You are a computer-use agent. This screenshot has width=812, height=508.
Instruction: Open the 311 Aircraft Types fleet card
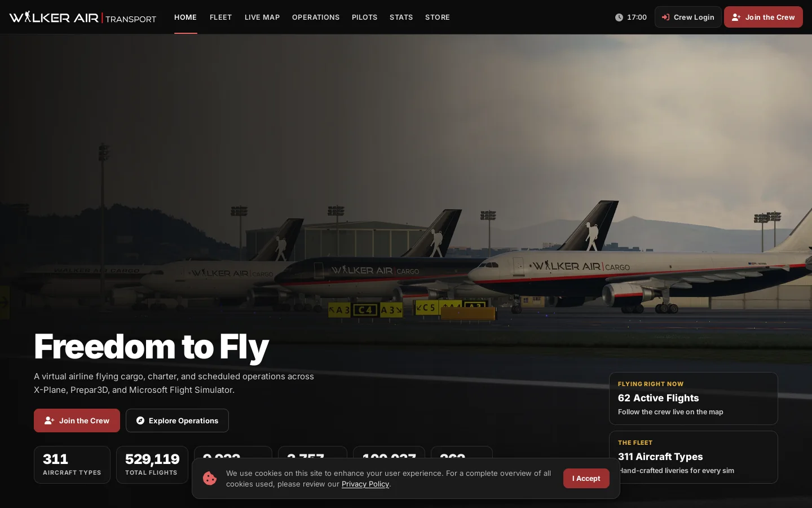pyautogui.click(x=694, y=457)
